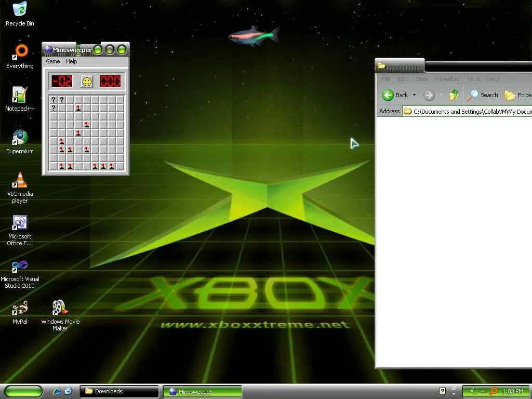Click the leftmost flag in the bottom grid row
Image resolution: width=532 pixels, height=399 pixels.
point(62,166)
